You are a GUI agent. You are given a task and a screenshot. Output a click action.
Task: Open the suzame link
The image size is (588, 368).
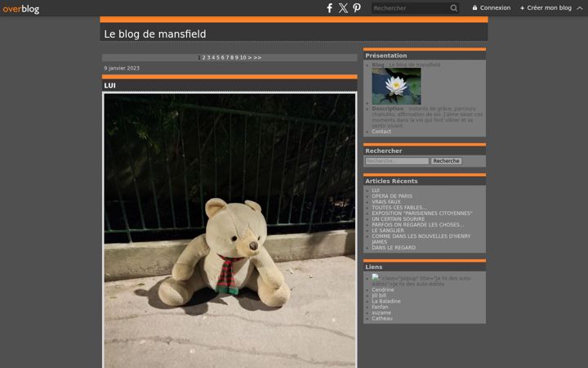click(x=381, y=312)
